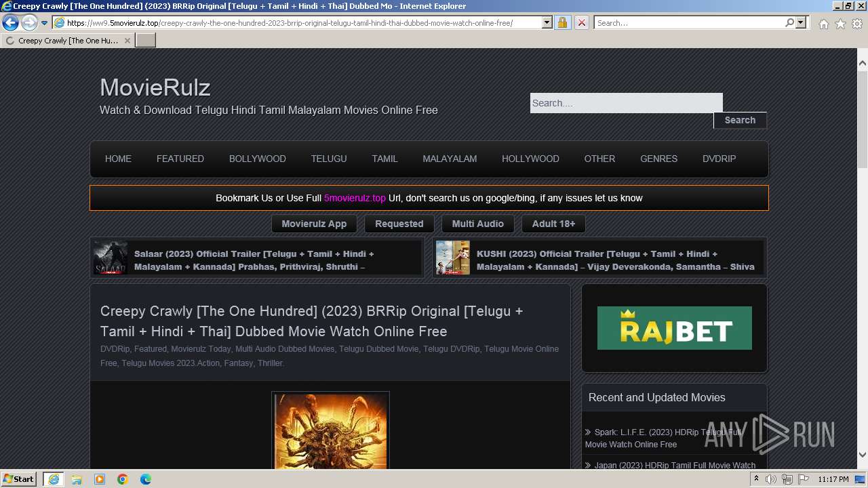Open a new blank tab
Screen dimensions: 868x488
click(146, 41)
